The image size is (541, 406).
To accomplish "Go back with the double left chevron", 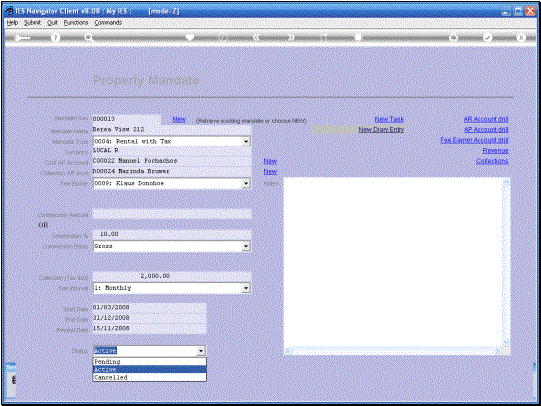I will coord(256,37).
